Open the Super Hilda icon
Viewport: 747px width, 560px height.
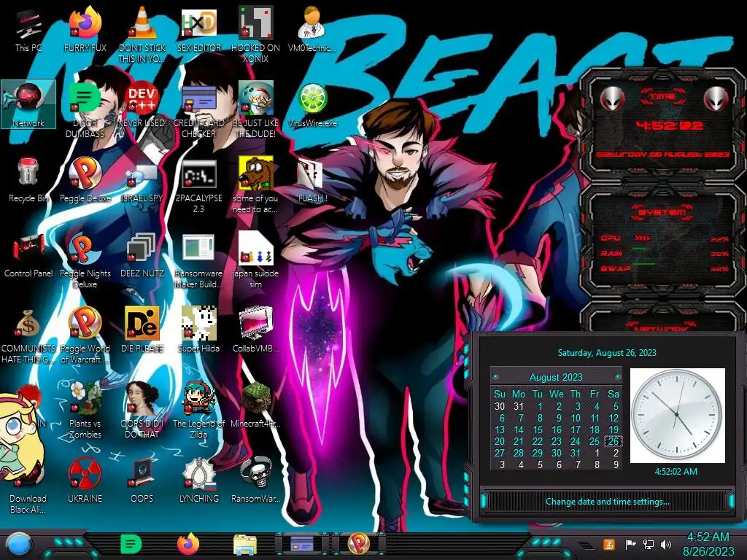(198, 330)
